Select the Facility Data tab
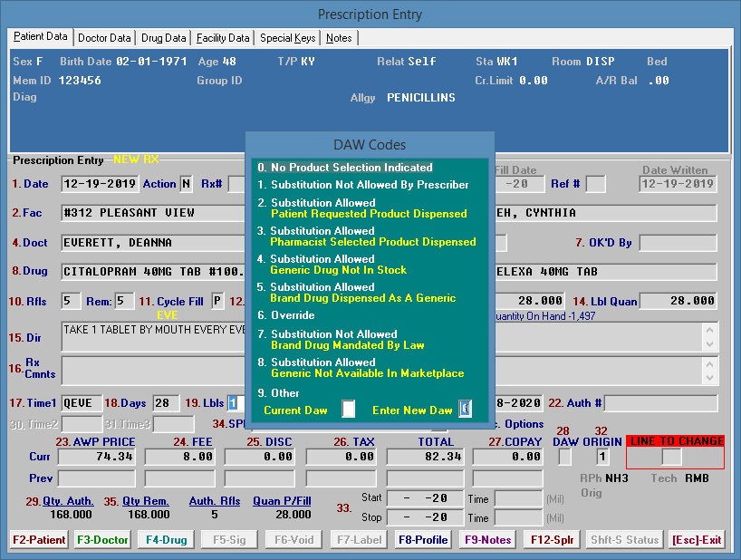This screenshot has height=560, width=741. point(223,38)
